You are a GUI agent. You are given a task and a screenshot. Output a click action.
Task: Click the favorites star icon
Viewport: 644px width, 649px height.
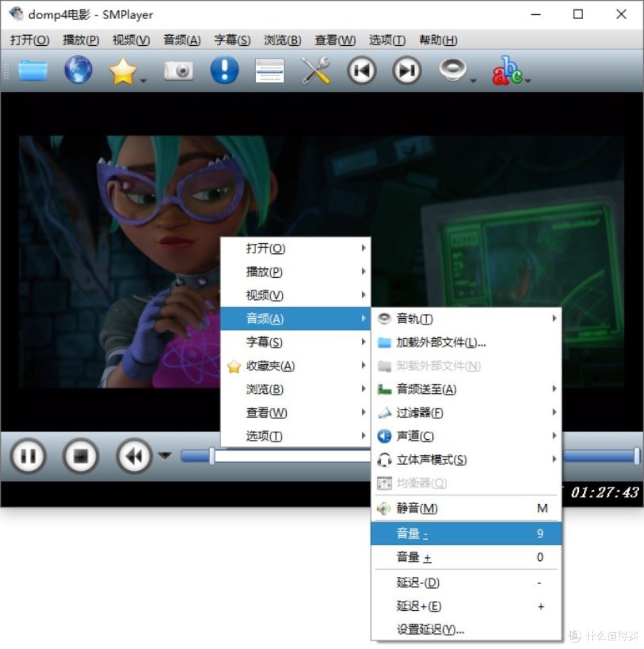(123, 70)
